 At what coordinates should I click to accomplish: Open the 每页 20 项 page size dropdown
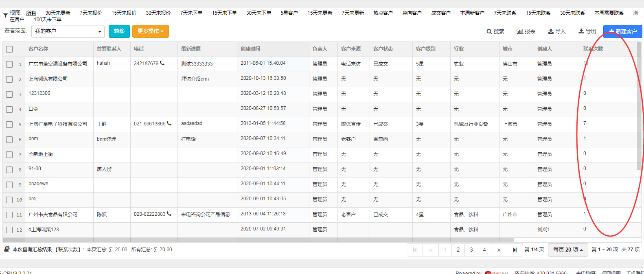(x=568, y=250)
